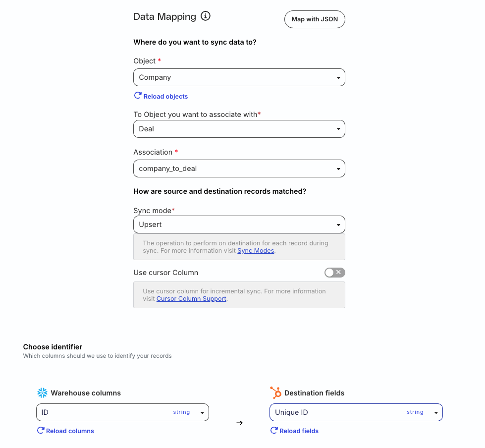Viewport: 485px width, 448px height.
Task: Click the Reload objects link text
Action: click(165, 97)
